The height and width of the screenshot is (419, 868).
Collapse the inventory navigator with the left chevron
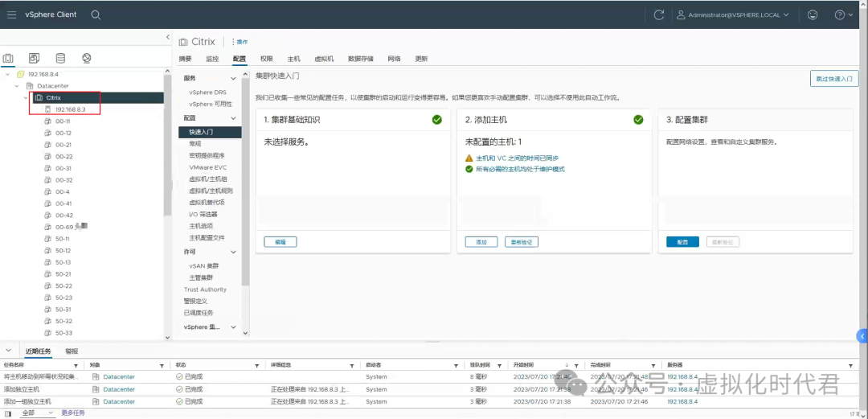[168, 37]
